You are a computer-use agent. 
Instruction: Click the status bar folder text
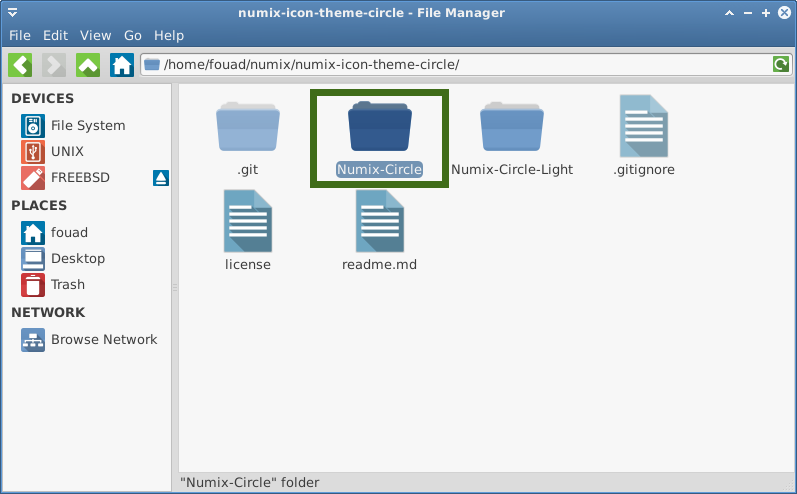click(250, 482)
